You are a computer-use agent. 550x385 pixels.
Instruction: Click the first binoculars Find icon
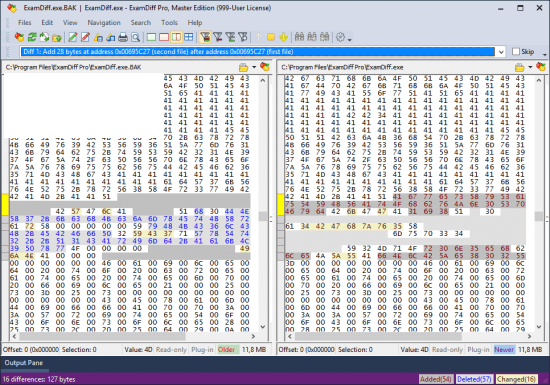tap(299, 37)
